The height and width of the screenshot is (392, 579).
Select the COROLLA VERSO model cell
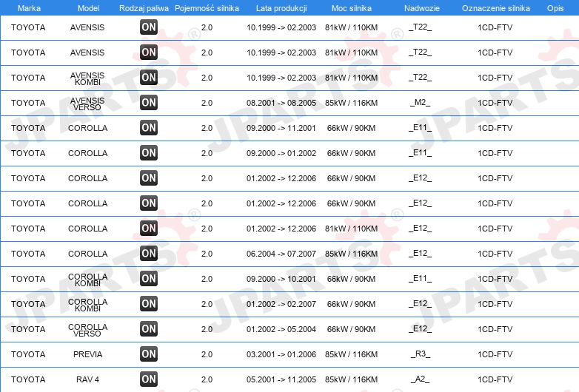pos(87,330)
